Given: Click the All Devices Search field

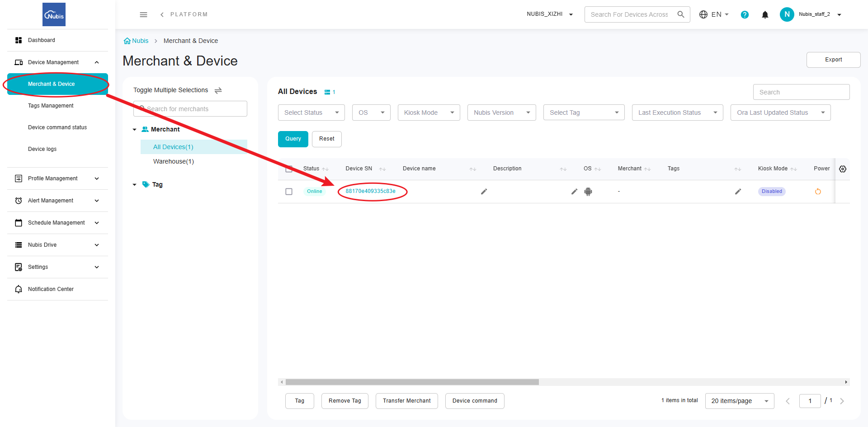Looking at the screenshot, I should [801, 92].
